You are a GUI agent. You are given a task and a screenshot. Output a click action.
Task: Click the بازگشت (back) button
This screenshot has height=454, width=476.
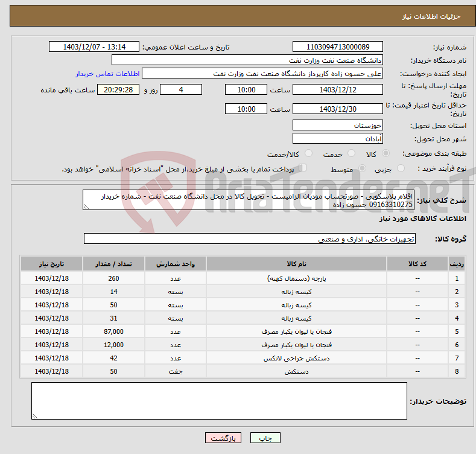[223, 438]
